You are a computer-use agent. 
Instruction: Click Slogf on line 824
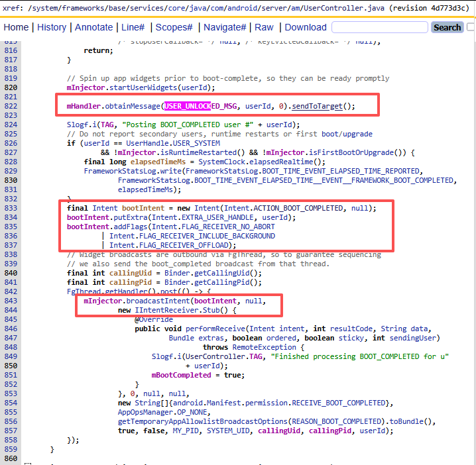coord(77,125)
